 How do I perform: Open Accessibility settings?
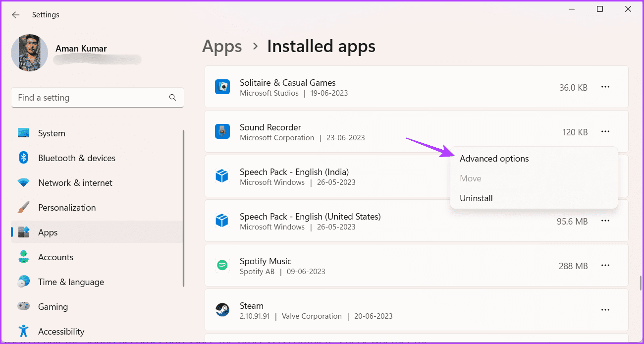pos(97,332)
